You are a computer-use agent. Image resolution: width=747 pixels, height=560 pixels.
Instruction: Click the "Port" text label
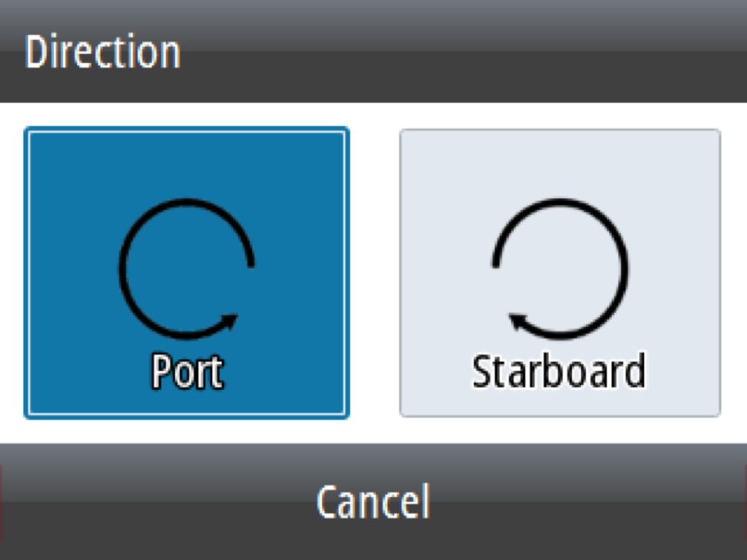point(188,372)
